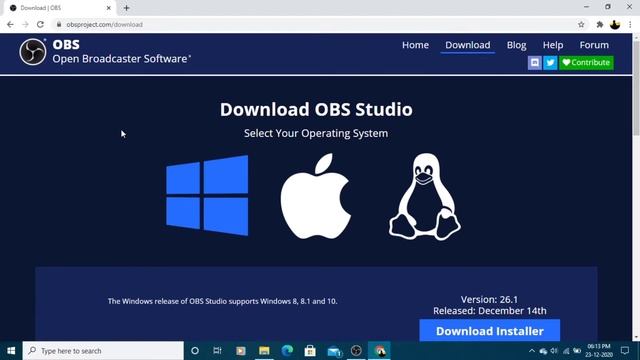Reload the page with the refresh icon

tap(40, 24)
